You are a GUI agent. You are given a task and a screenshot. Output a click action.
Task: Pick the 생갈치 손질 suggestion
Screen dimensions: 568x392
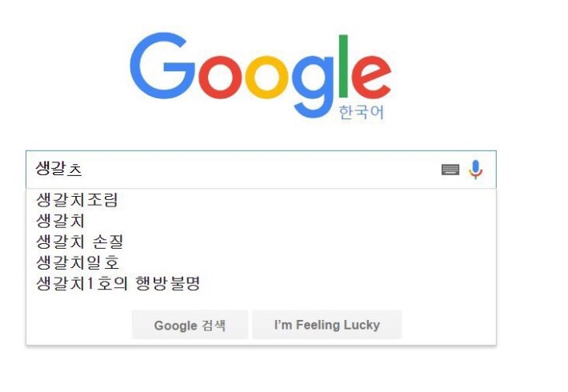click(x=80, y=242)
